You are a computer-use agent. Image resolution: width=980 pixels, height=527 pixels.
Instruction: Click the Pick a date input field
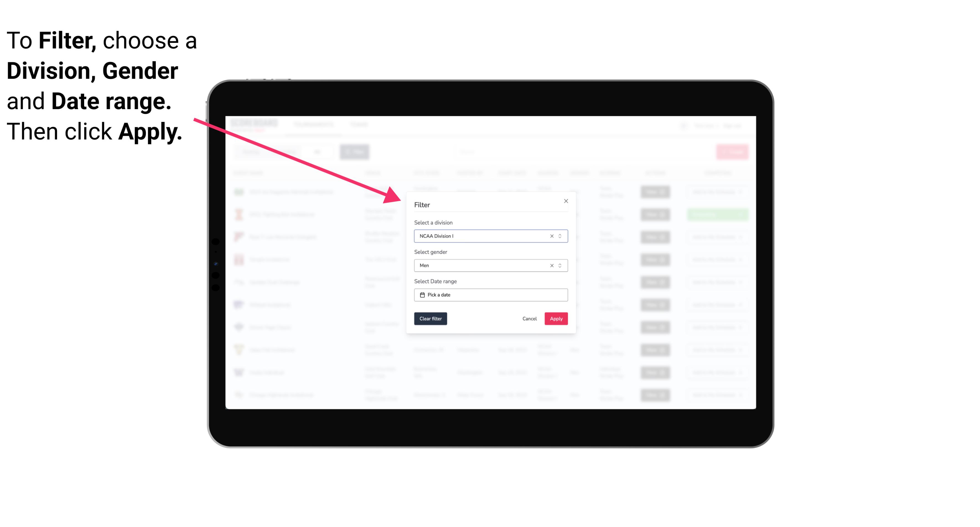click(490, 295)
